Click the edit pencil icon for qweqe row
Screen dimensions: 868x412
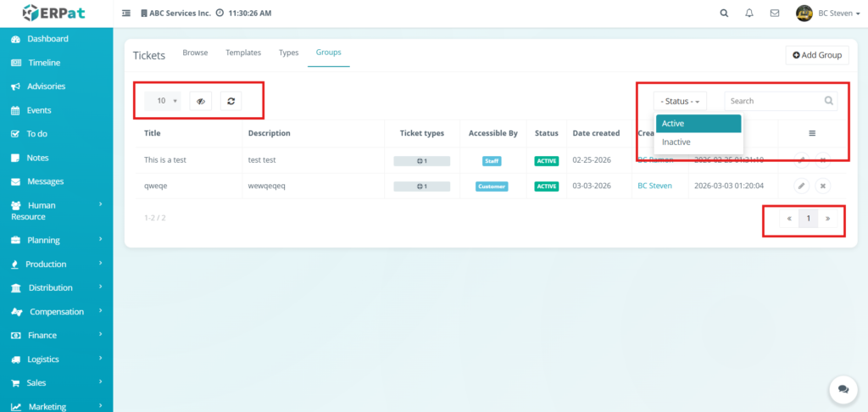(801, 187)
